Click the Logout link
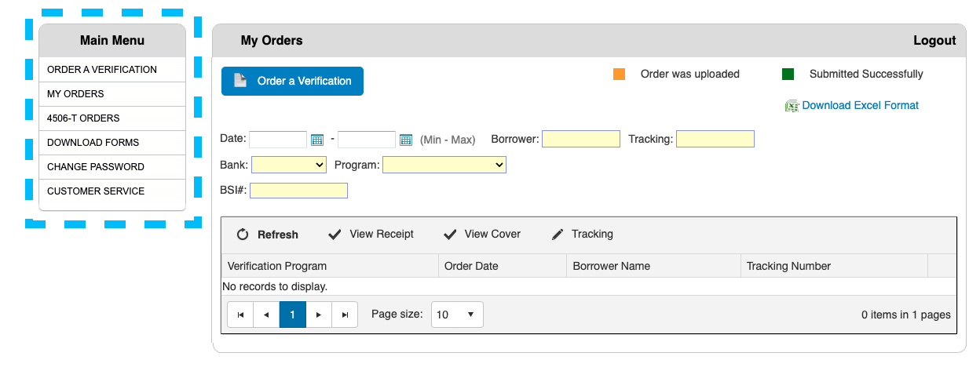This screenshot has width=980, height=371. click(x=934, y=41)
